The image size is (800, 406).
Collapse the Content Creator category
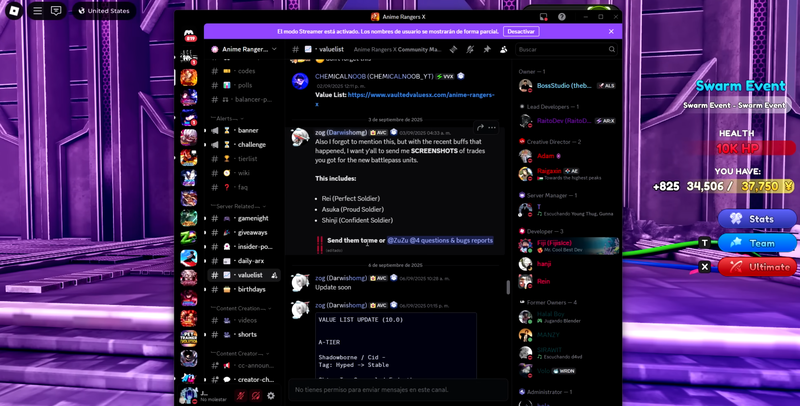pyautogui.click(x=240, y=353)
